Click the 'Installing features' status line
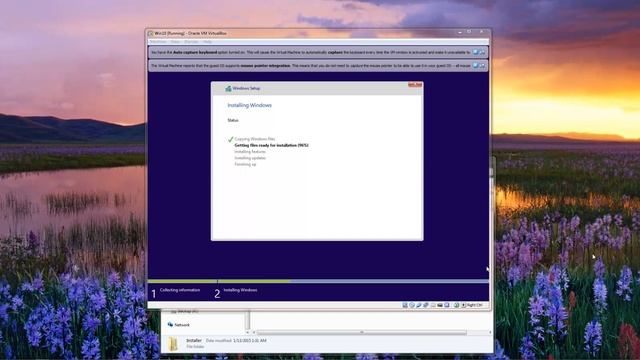640x360 pixels. click(250, 152)
